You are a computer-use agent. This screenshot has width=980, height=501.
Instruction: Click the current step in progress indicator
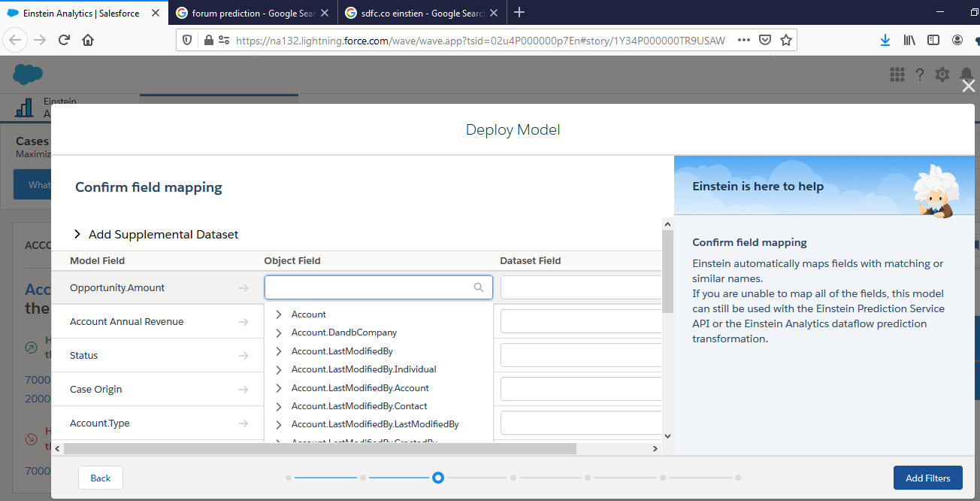(438, 478)
